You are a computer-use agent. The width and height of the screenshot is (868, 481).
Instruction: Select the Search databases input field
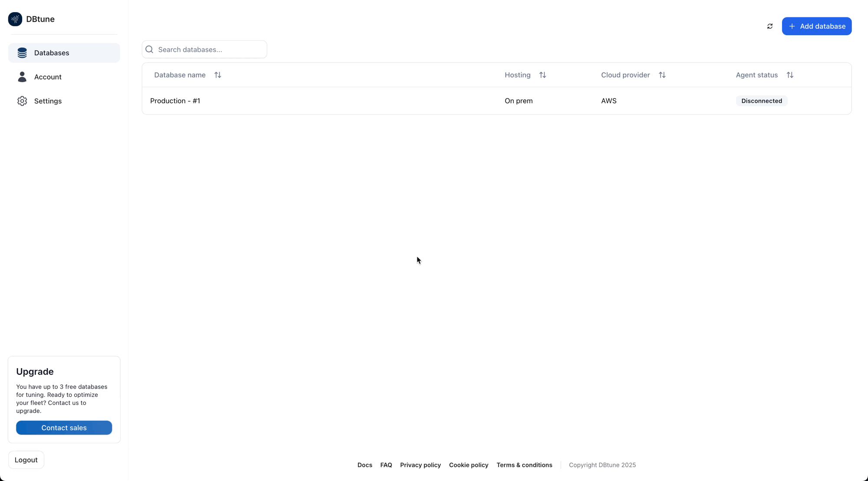[204, 49]
